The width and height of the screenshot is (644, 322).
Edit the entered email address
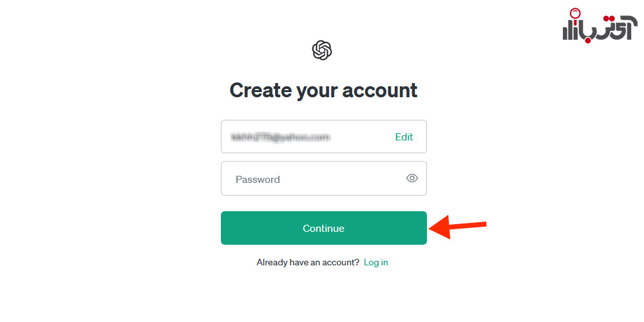coord(404,137)
